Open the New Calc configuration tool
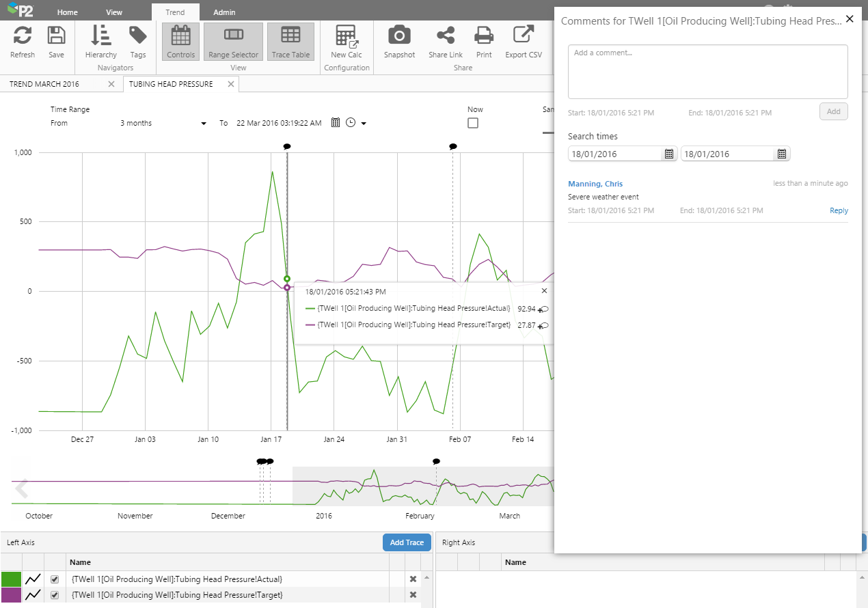 click(347, 36)
